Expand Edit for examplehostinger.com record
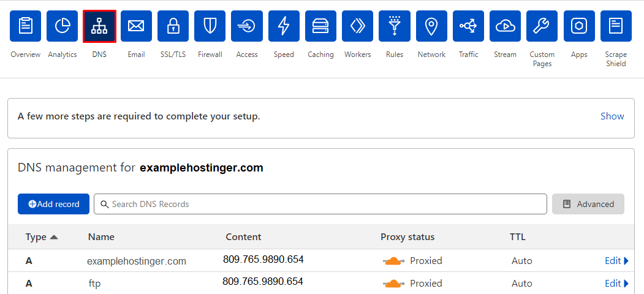The width and height of the screenshot is (644, 294). click(616, 261)
